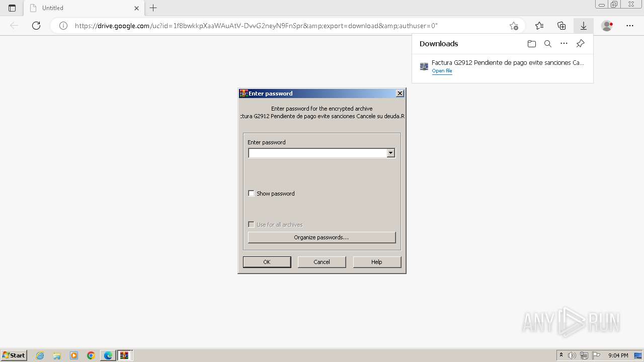The image size is (644, 362).
Task: Search downloads in Downloads panel
Action: tap(548, 44)
